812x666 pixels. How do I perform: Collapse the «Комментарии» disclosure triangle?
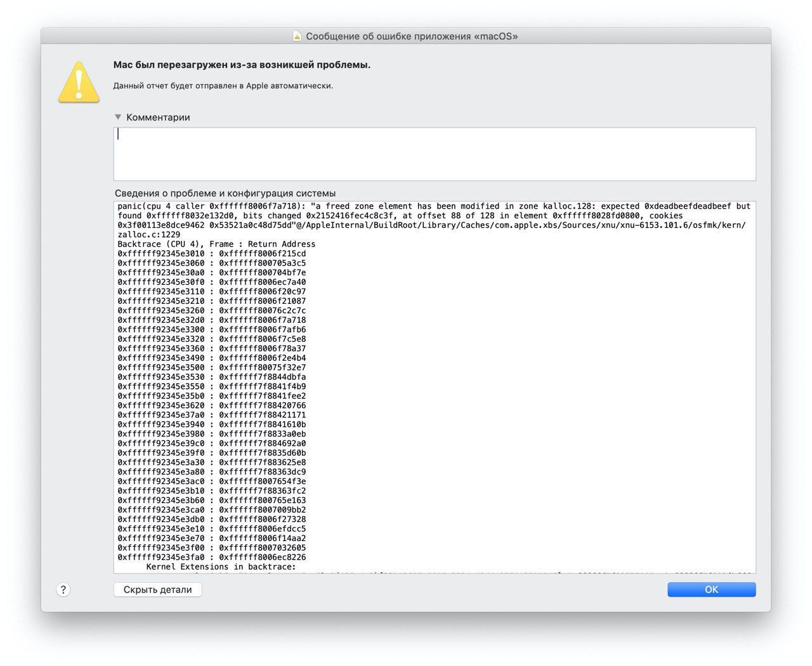(x=118, y=117)
